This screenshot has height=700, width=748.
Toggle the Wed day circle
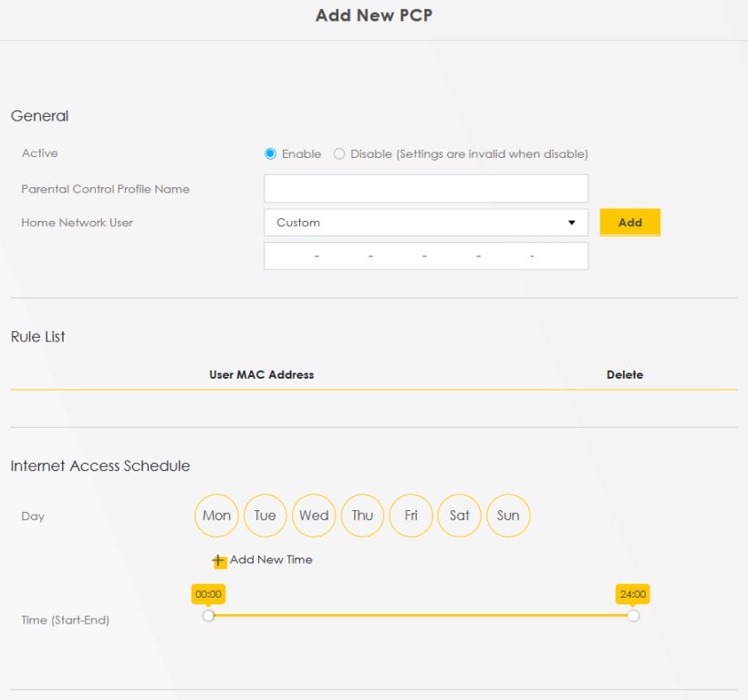coord(314,516)
